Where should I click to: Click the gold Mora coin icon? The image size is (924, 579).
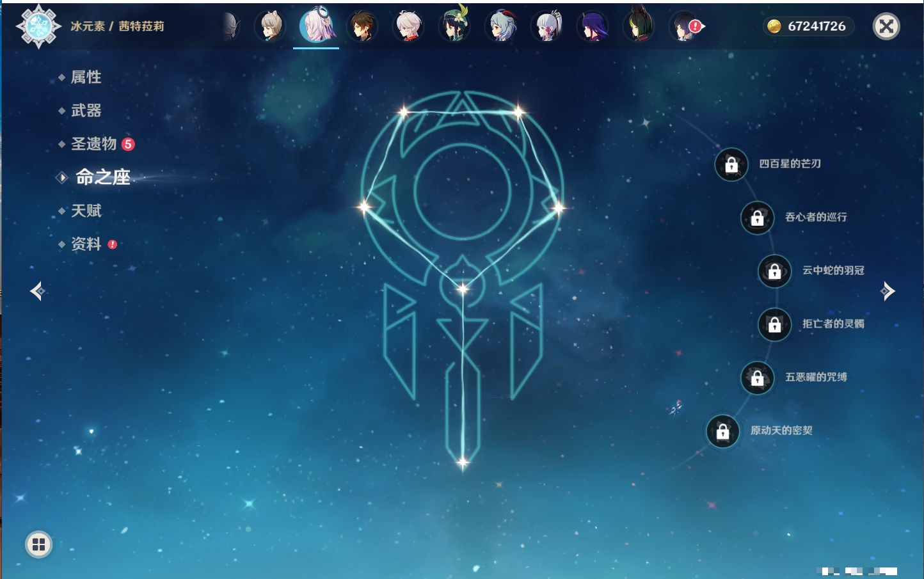(774, 26)
